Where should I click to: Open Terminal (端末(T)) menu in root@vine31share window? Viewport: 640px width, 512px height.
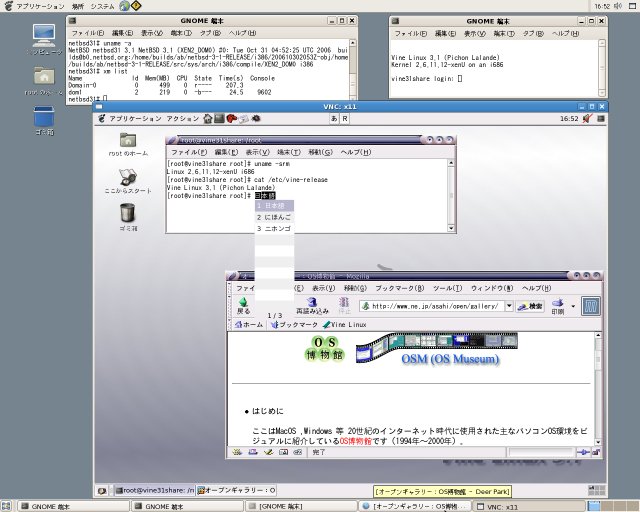(289, 152)
